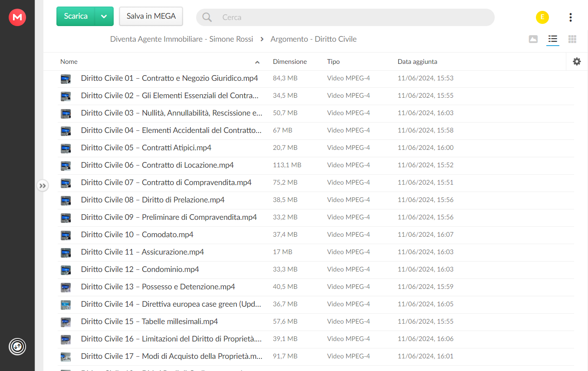Expand the Scarica dropdown arrow
Screen dimensions: 588x371
(x=104, y=17)
